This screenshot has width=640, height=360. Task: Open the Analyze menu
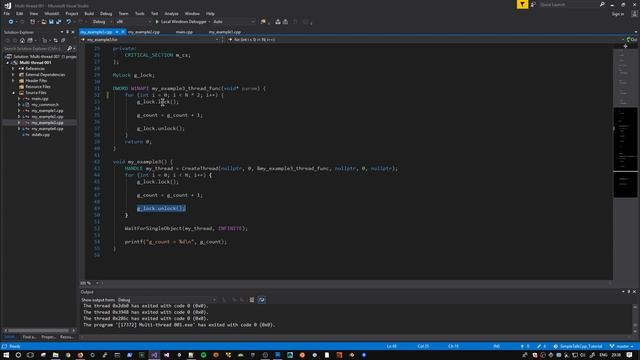(x=171, y=13)
